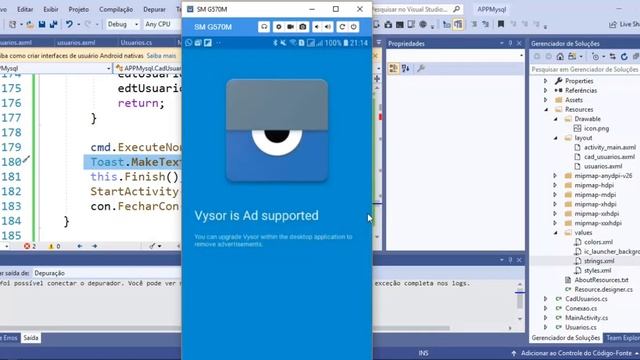Click the error count icon under the editor
This screenshot has width=640, height=360.
(x=27, y=246)
